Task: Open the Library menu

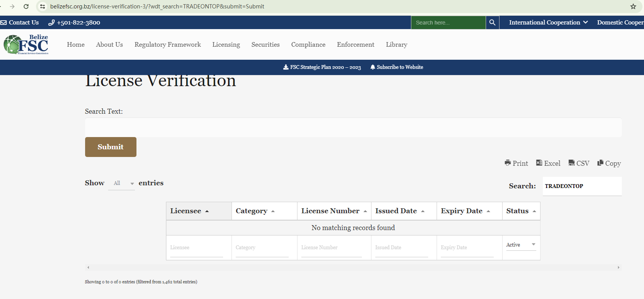Action: pyautogui.click(x=397, y=44)
